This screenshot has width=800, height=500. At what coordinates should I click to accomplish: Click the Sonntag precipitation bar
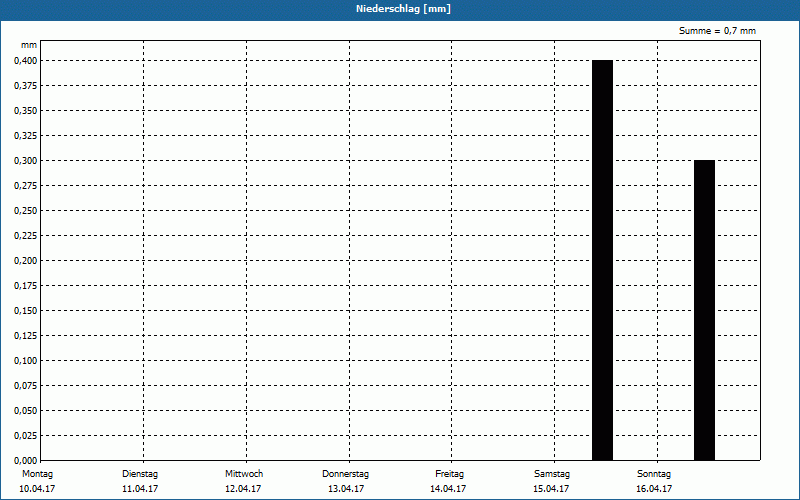click(704, 310)
